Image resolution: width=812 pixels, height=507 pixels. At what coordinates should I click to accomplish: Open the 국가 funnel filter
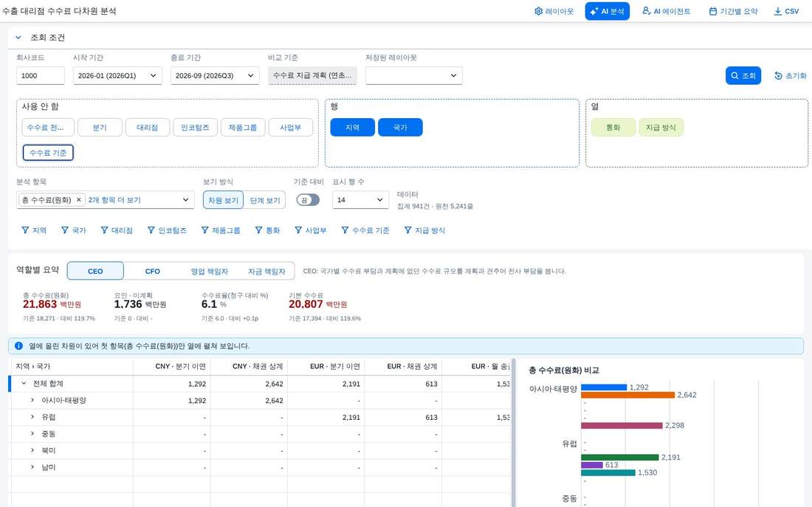click(x=65, y=230)
